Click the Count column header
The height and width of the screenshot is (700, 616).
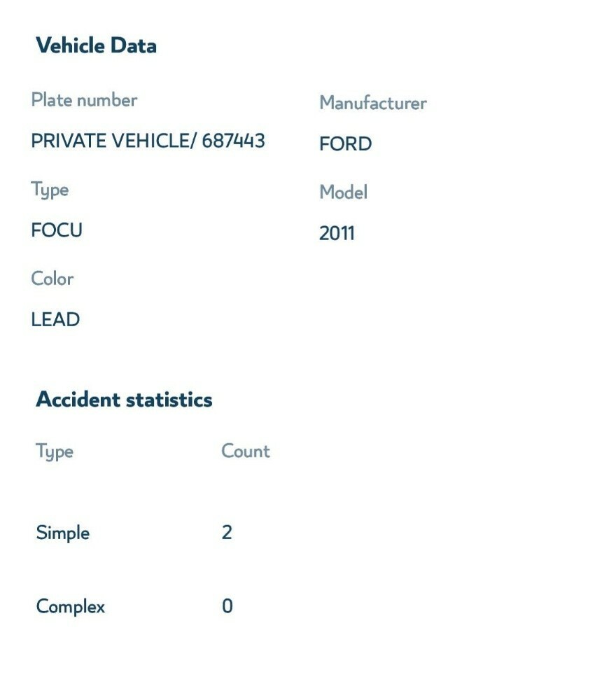246,451
